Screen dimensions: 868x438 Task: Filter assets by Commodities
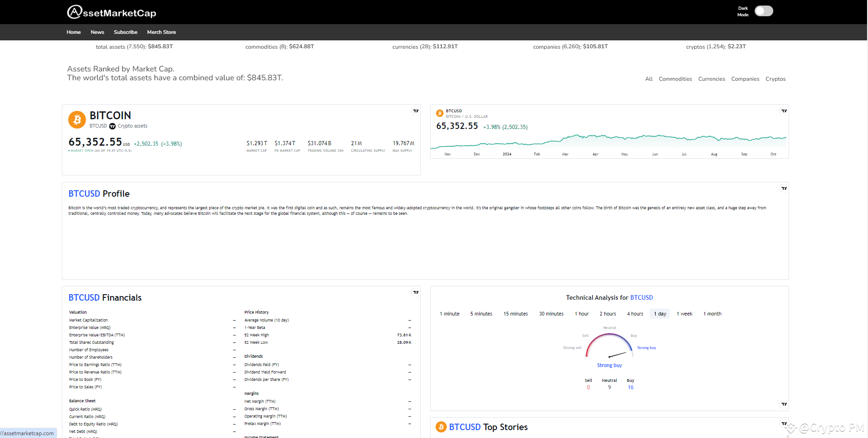(x=675, y=79)
